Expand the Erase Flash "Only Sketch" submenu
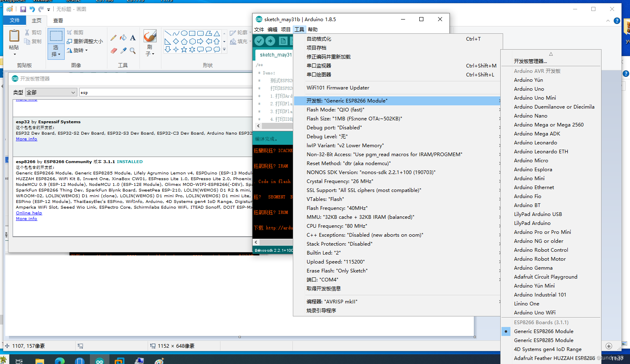Screen dimensions: 630x364 (397, 270)
